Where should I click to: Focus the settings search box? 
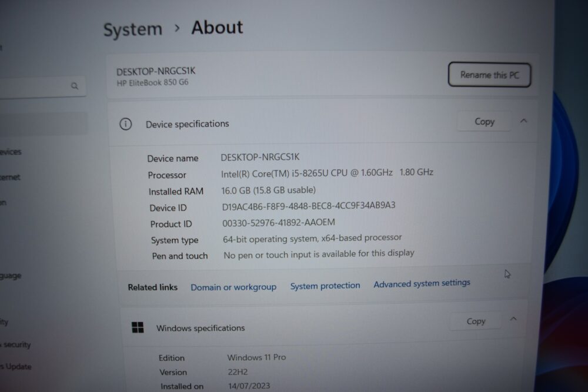pyautogui.click(x=42, y=86)
